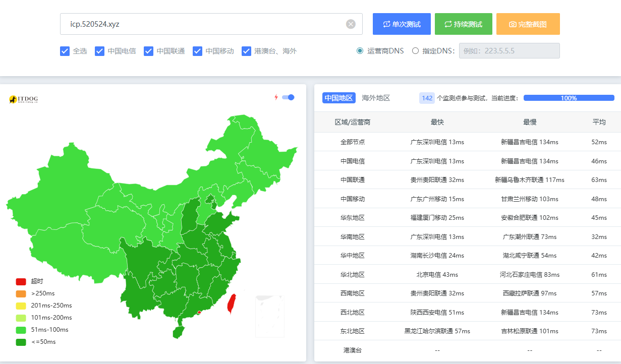
Task: Select the 中国联通 table row label
Action: [x=353, y=180]
